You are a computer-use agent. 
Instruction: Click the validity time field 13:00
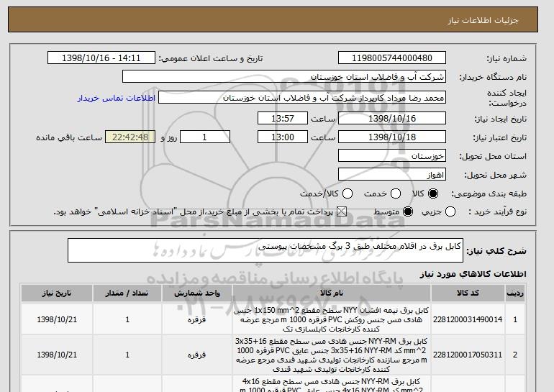pos(283,137)
